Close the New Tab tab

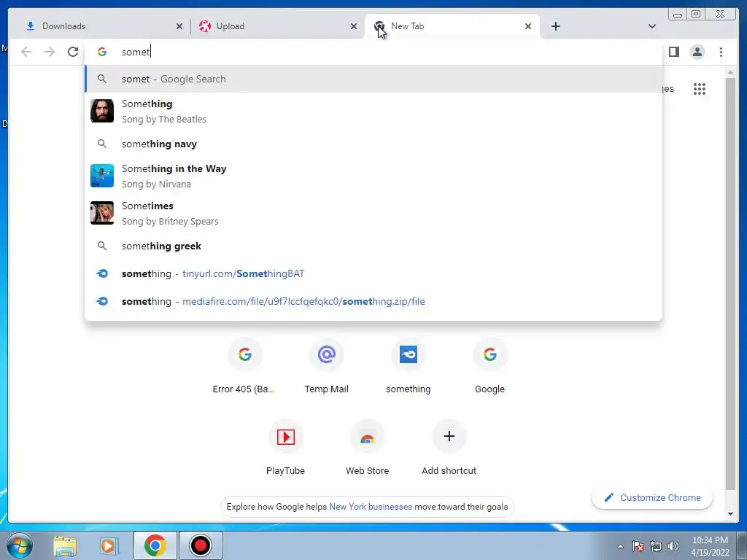coord(528,26)
